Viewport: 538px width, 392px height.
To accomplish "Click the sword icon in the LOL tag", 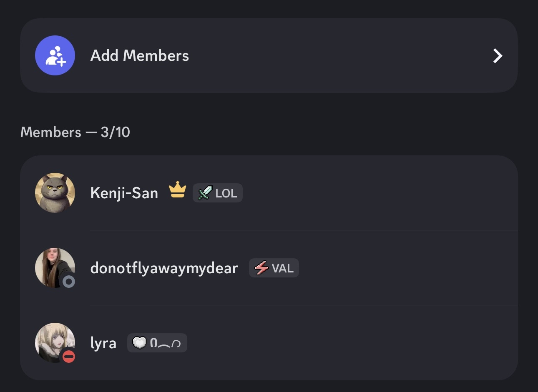I will click(204, 193).
